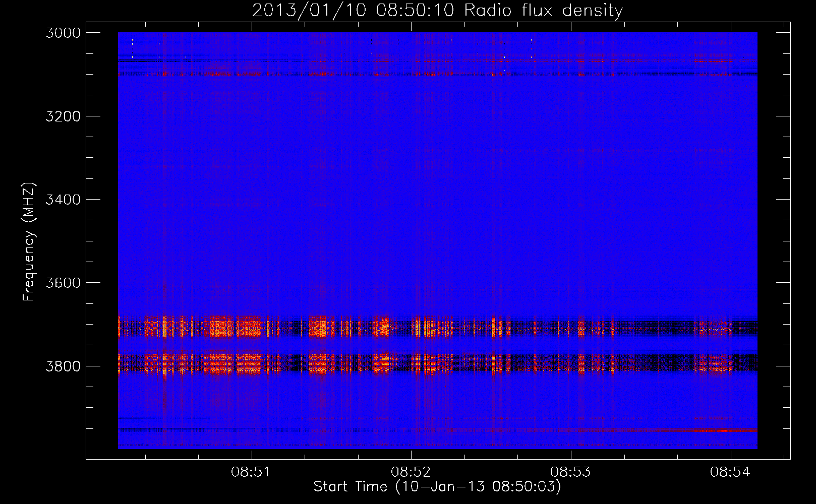
Task: Select the 'Start Time (10-Jan-13 08:50:03)' label
Action: (437, 487)
